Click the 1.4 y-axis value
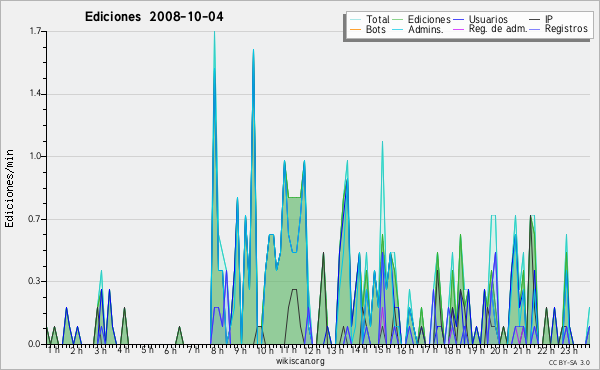This screenshot has height=370, width=600. 35,94
